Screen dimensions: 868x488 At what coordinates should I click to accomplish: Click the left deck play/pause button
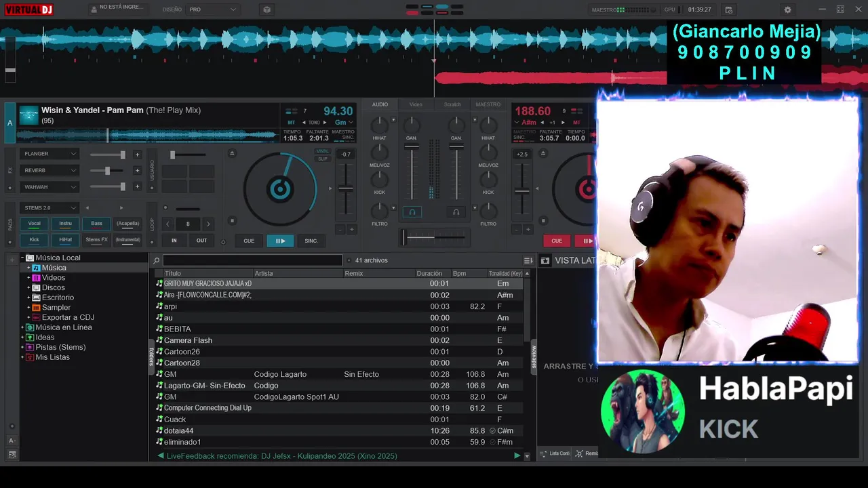point(280,241)
